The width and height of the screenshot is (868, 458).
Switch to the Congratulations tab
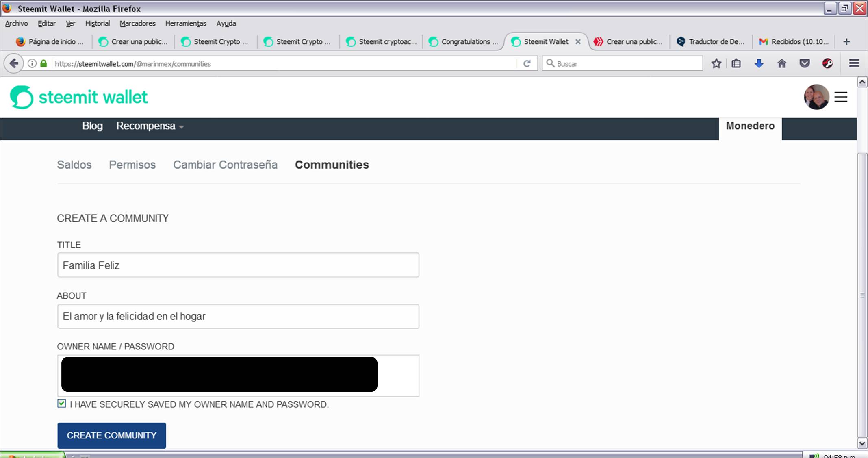pyautogui.click(x=463, y=41)
